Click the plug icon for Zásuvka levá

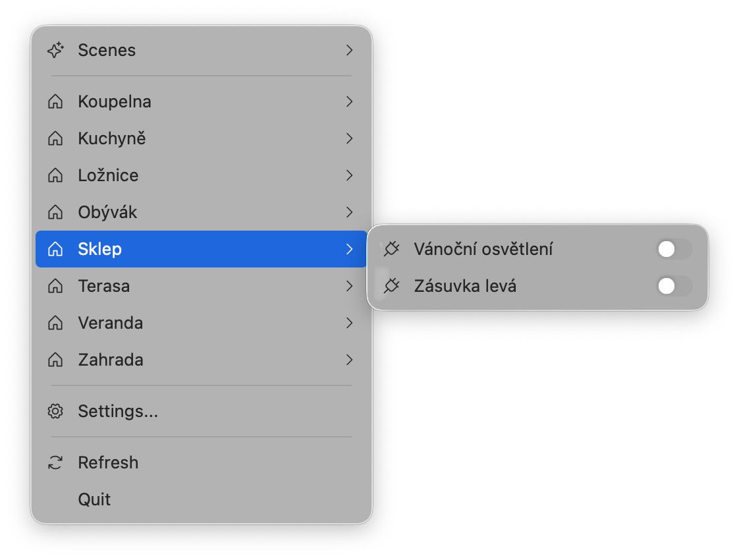391,286
